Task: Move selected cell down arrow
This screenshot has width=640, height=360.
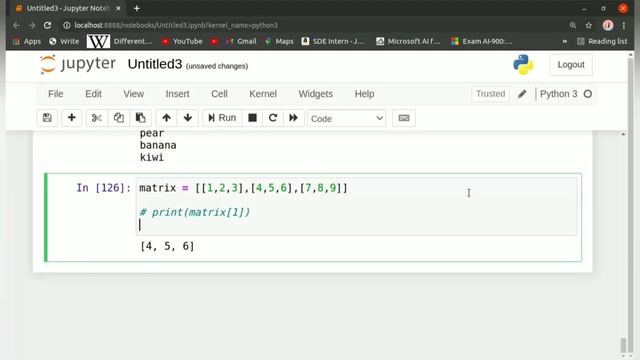Action: coord(188,118)
